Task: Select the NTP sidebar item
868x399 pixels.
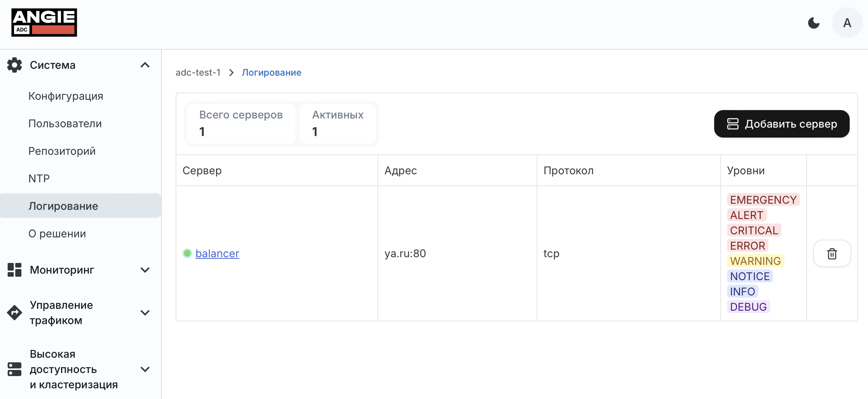Action: [39, 178]
